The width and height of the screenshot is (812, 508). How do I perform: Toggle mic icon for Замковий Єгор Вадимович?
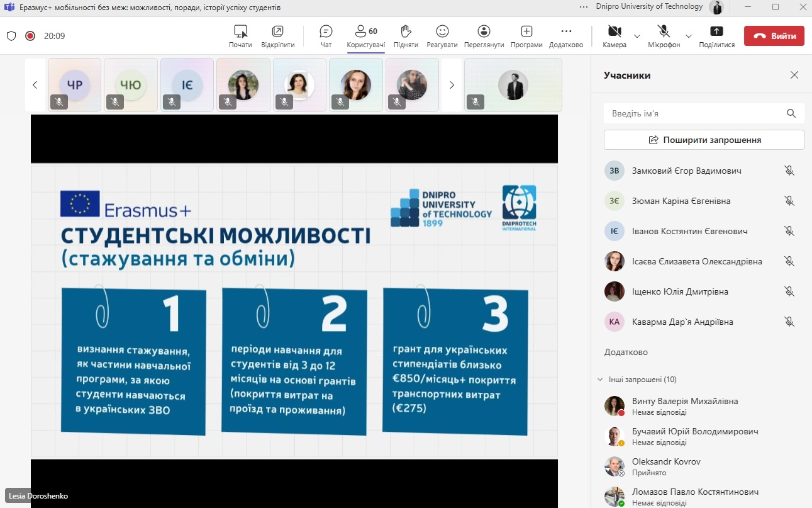tap(789, 171)
